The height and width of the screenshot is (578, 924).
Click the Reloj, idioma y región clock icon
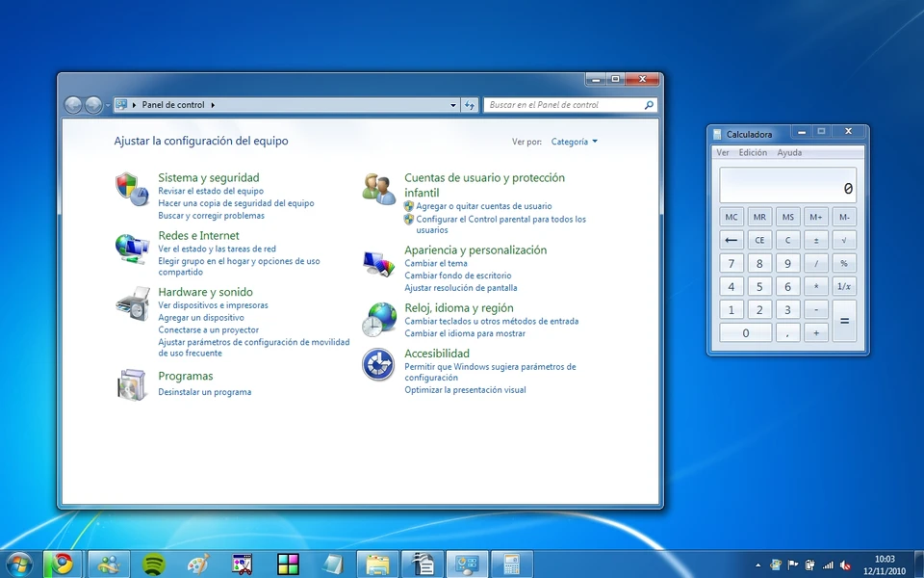378,318
